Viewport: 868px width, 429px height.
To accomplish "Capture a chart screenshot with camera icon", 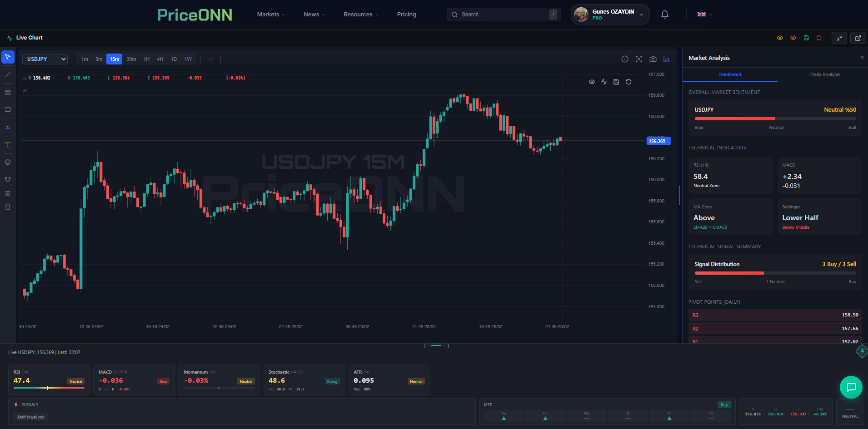I will click(x=653, y=59).
